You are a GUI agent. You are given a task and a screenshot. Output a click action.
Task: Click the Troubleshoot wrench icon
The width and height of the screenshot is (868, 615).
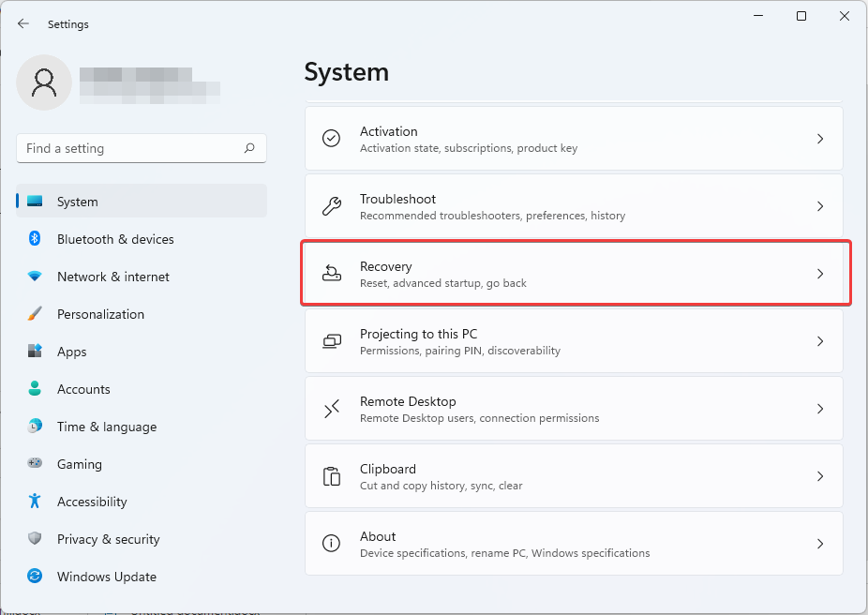[331, 206]
